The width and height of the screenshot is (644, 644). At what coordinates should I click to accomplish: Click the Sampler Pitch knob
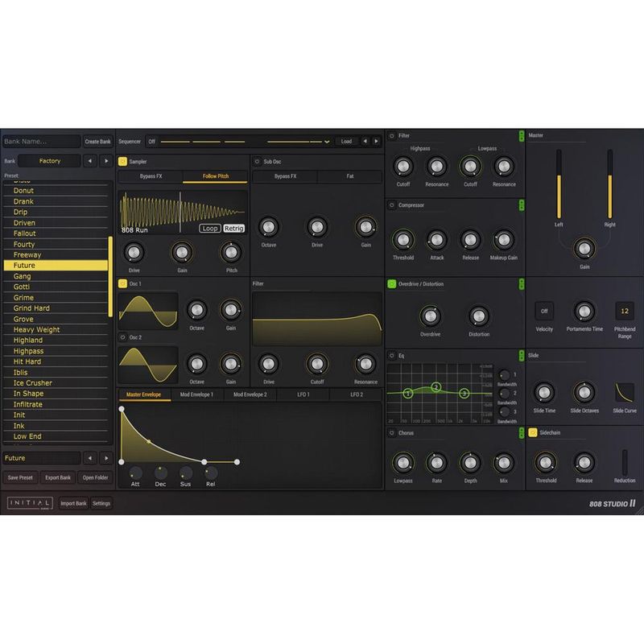tap(231, 253)
